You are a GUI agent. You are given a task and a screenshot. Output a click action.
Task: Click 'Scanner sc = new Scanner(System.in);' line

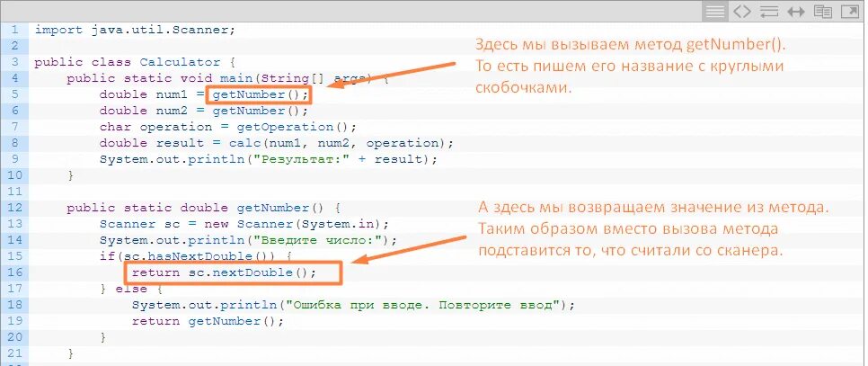point(244,224)
